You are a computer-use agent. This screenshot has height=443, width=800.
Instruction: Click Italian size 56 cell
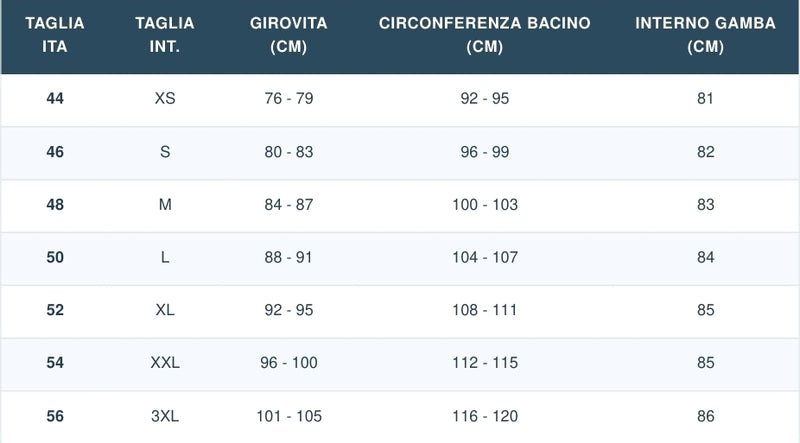click(55, 416)
